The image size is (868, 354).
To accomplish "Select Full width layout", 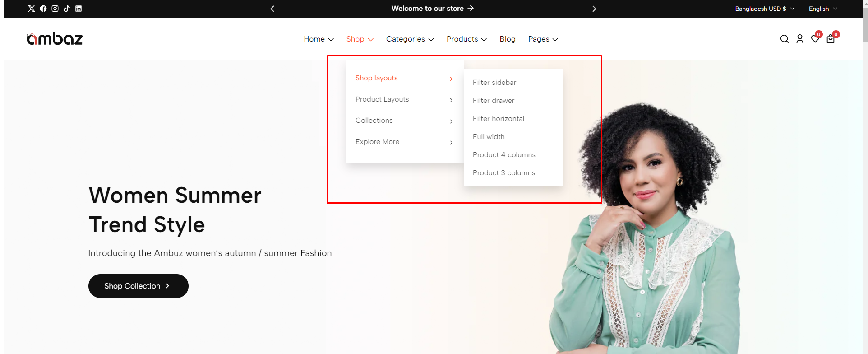I will pyautogui.click(x=489, y=137).
